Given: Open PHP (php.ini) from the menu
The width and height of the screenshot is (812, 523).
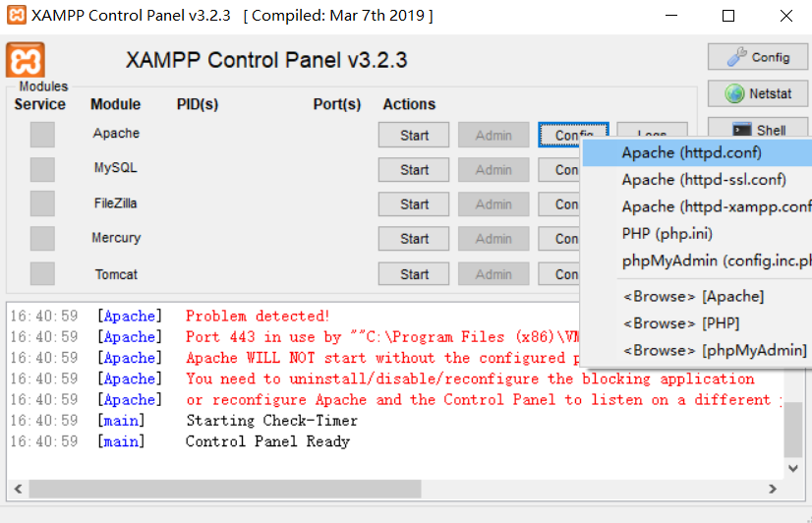Looking at the screenshot, I should [697, 234].
